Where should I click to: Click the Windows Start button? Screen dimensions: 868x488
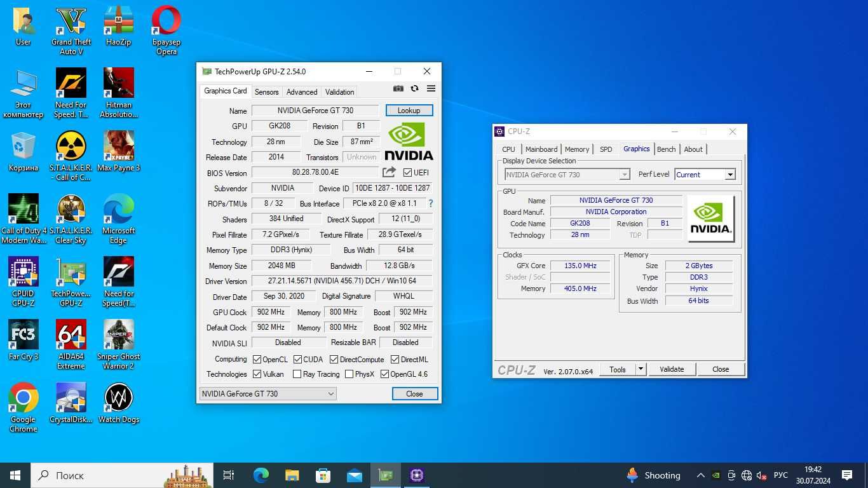15,475
